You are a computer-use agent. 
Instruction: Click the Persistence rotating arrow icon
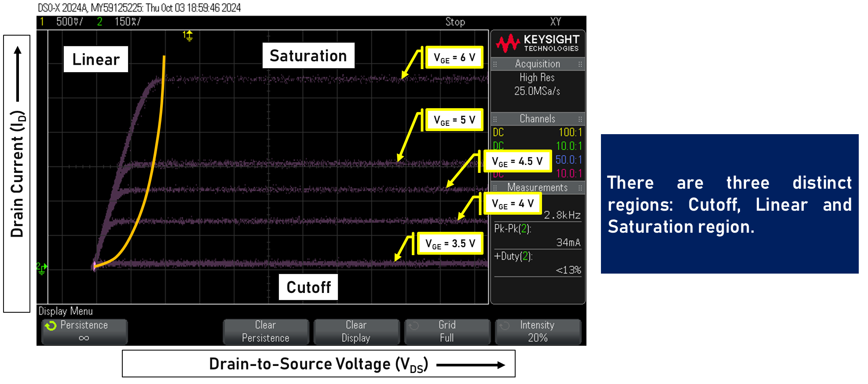point(51,325)
